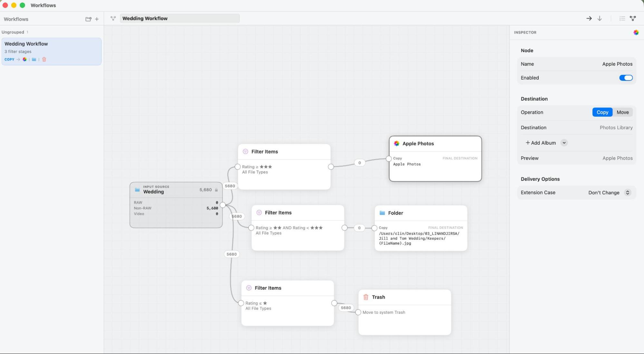Screen dimensions: 644x354
Task: Open the Extension Case Don't Change dropdown
Action: tap(609, 193)
